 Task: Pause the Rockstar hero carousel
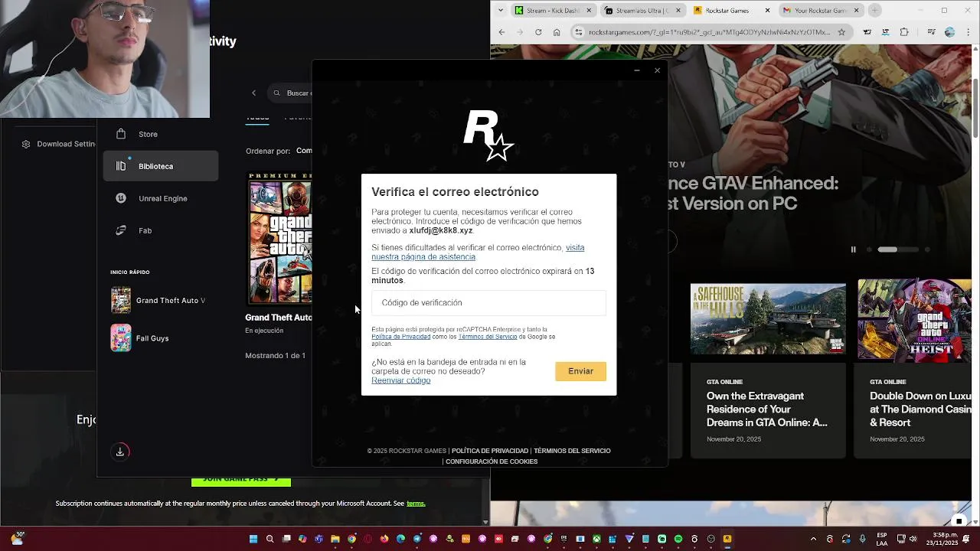click(853, 249)
